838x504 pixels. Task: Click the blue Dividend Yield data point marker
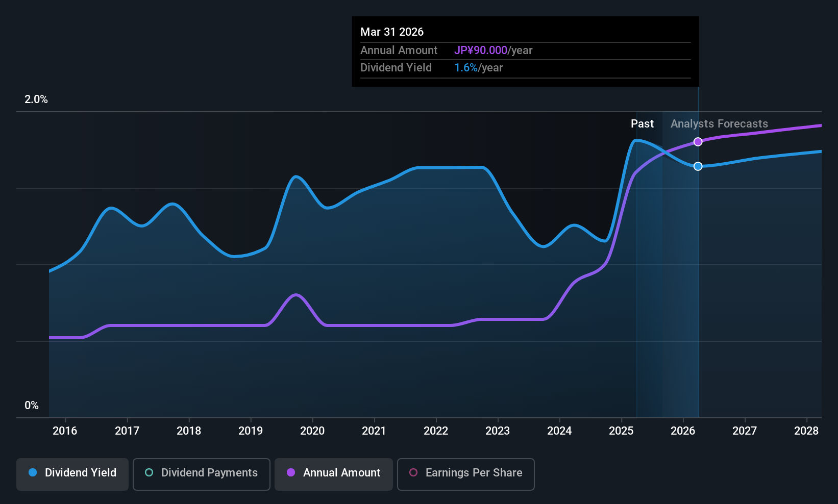click(x=698, y=166)
